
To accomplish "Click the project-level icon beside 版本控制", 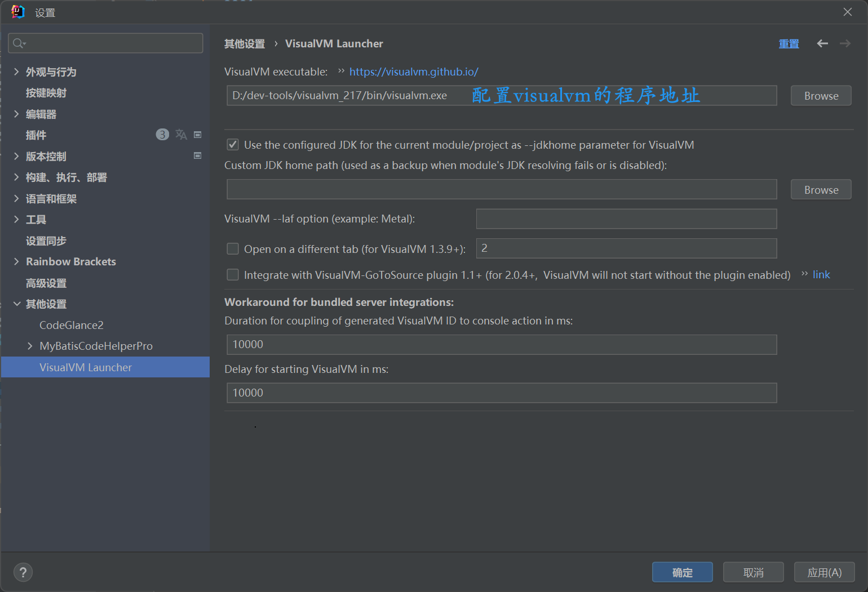I will [x=198, y=155].
